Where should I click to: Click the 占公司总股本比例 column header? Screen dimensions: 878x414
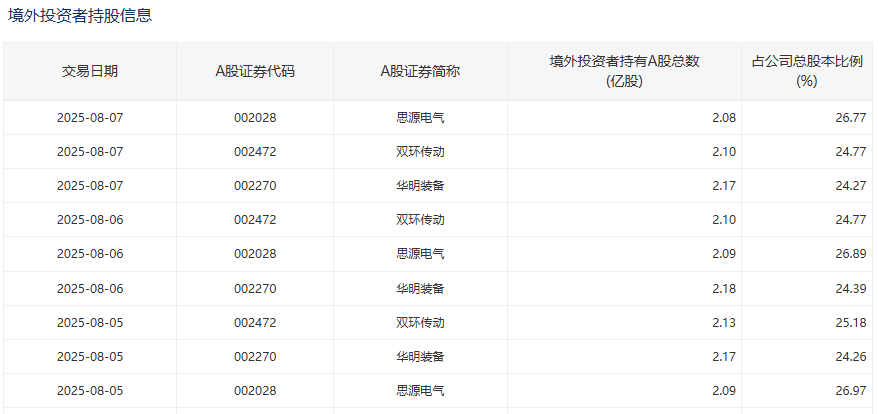807,71
